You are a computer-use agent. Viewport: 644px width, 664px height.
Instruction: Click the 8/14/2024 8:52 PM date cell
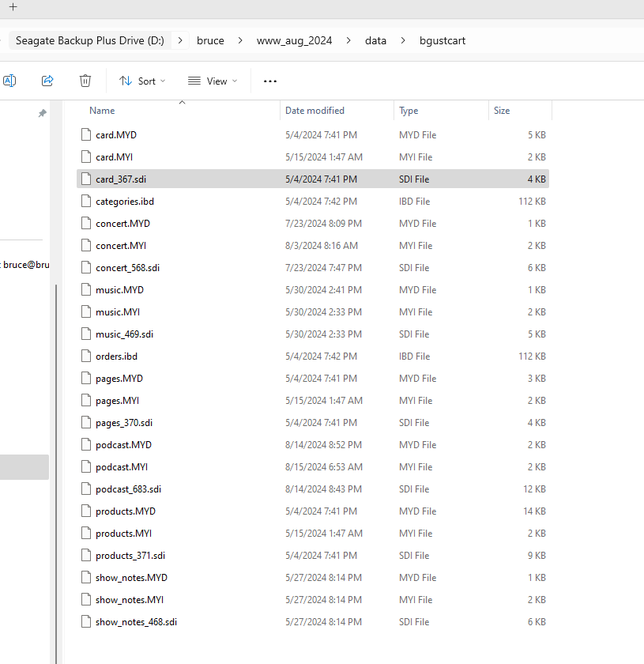coord(323,444)
